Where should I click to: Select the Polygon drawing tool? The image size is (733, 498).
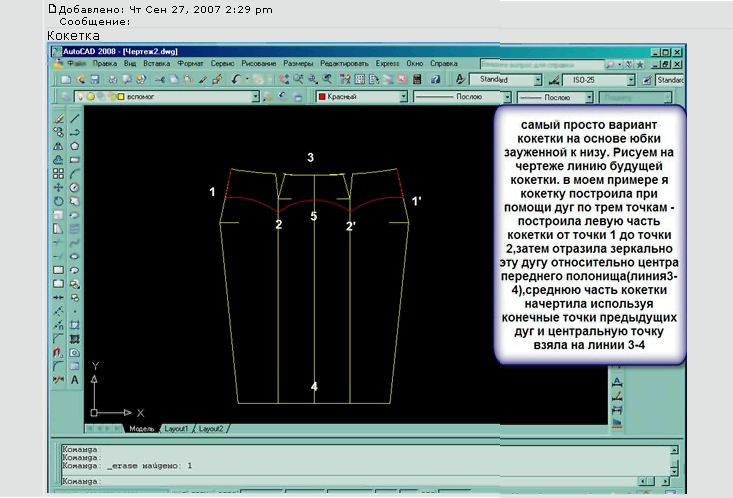click(73, 145)
